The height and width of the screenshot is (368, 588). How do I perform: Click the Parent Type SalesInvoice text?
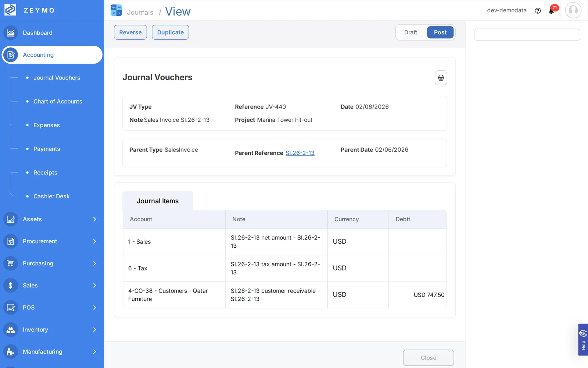tap(164, 150)
